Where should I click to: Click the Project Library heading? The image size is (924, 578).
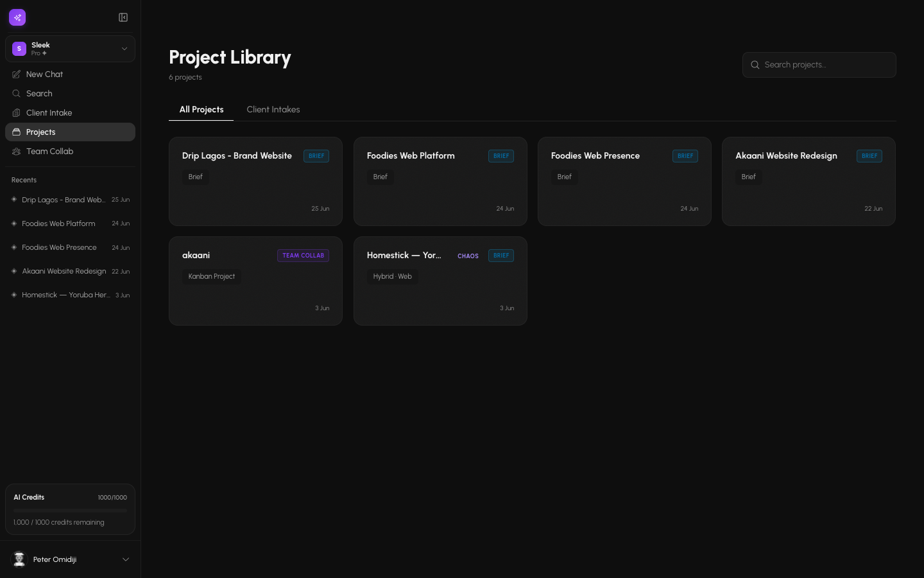click(230, 58)
